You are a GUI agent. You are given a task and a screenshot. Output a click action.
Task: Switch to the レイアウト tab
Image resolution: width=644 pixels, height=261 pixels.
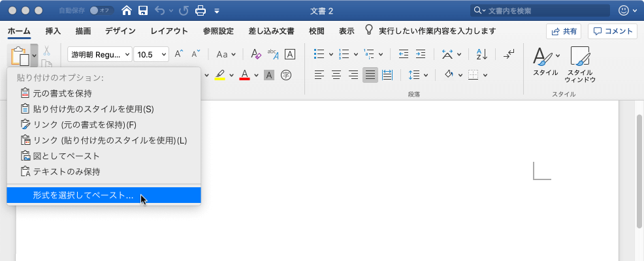(x=169, y=31)
